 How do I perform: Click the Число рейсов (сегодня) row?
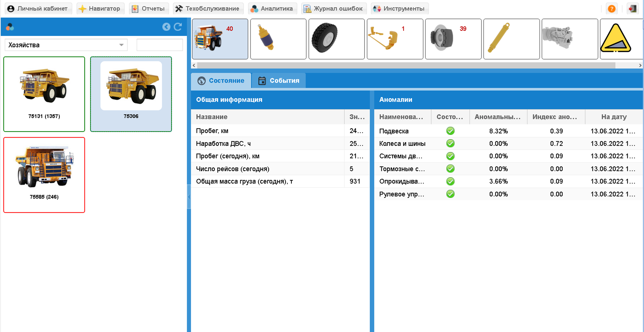[280, 169]
